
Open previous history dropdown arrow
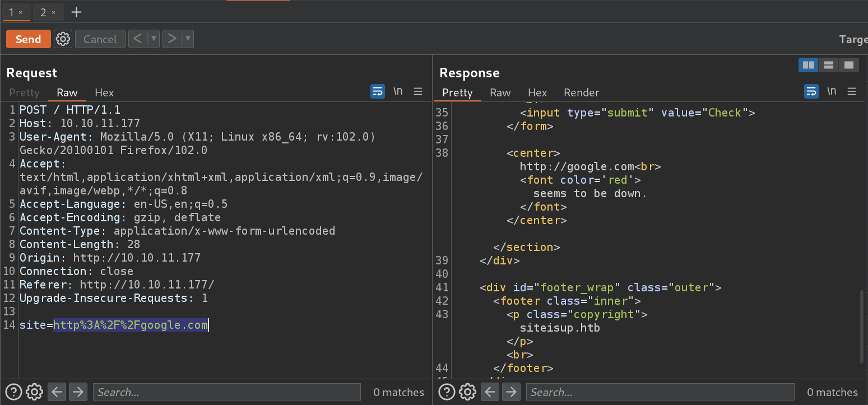click(x=154, y=39)
